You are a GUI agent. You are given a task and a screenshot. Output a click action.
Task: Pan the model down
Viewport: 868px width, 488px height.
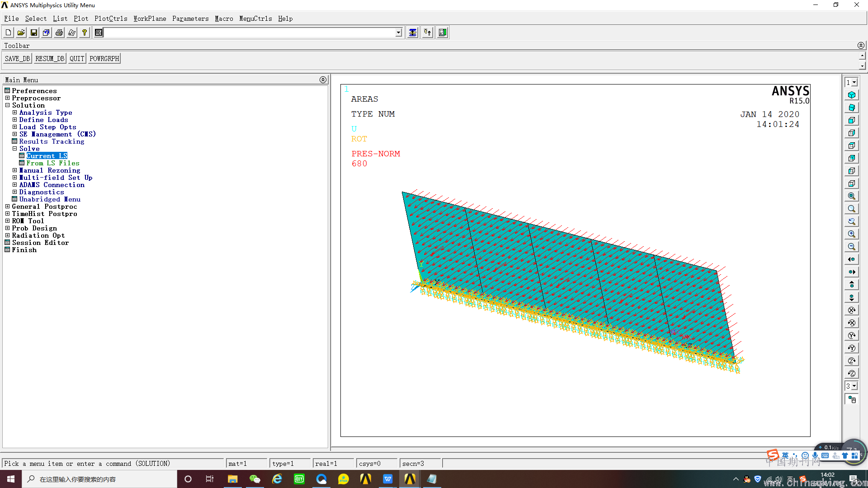pos(852,297)
